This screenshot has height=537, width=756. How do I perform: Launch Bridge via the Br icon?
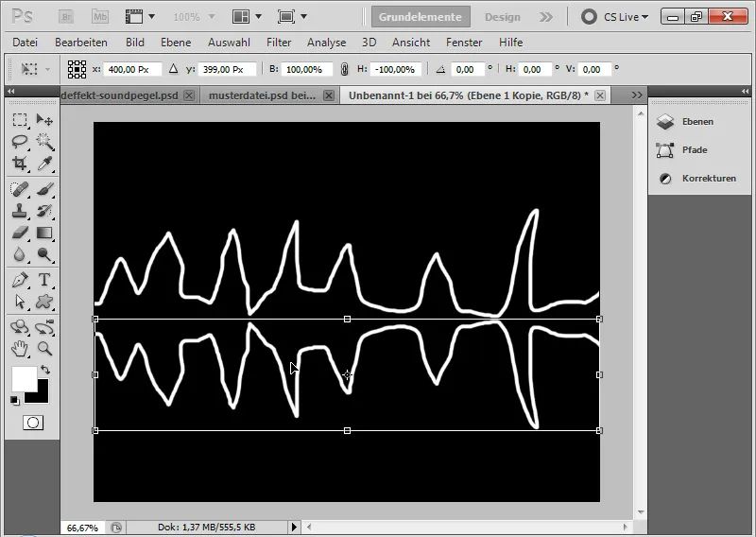pos(66,17)
